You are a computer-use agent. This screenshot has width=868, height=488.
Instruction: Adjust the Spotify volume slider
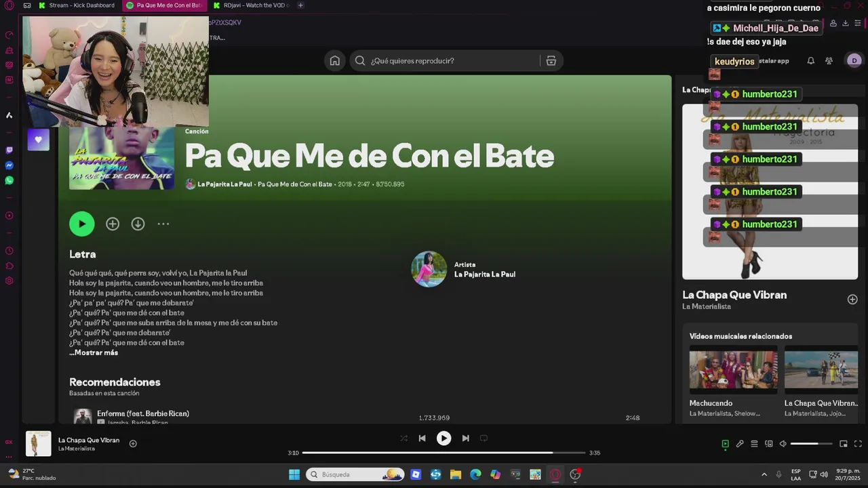click(x=811, y=444)
